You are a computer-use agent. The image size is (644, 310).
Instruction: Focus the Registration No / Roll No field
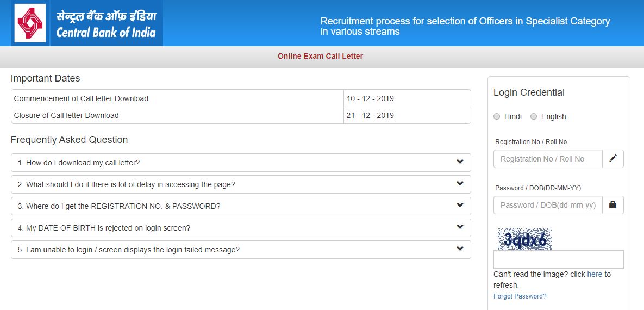pyautogui.click(x=548, y=159)
